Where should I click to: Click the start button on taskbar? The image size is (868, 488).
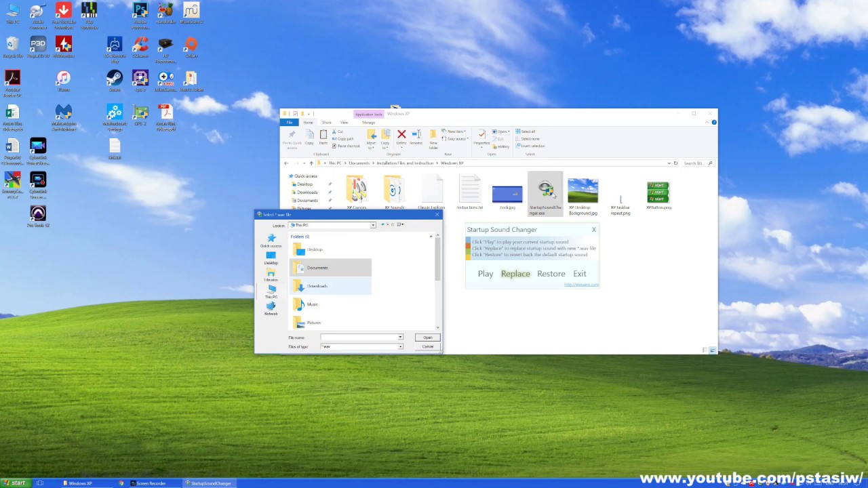tap(14, 483)
